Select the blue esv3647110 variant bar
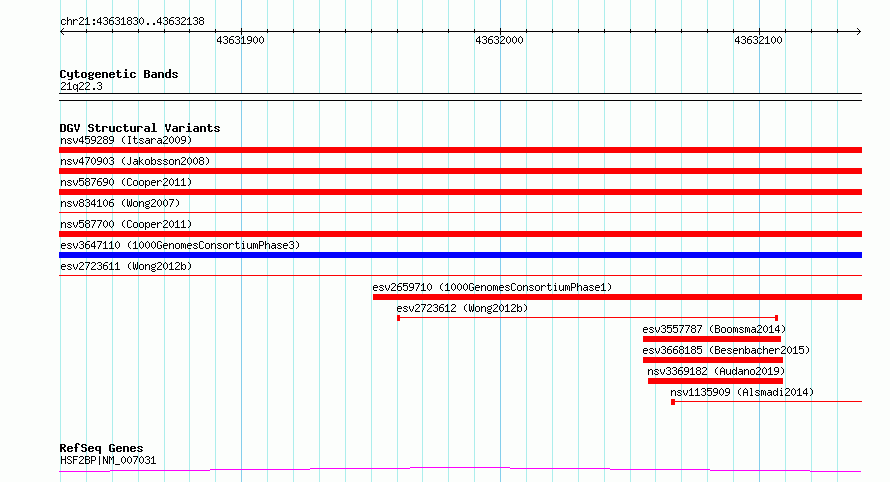 tap(460, 255)
